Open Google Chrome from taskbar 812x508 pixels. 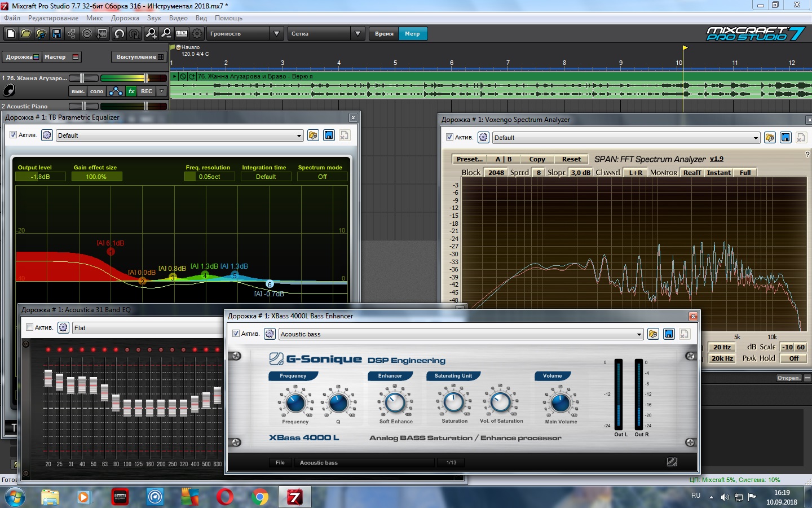click(x=260, y=497)
